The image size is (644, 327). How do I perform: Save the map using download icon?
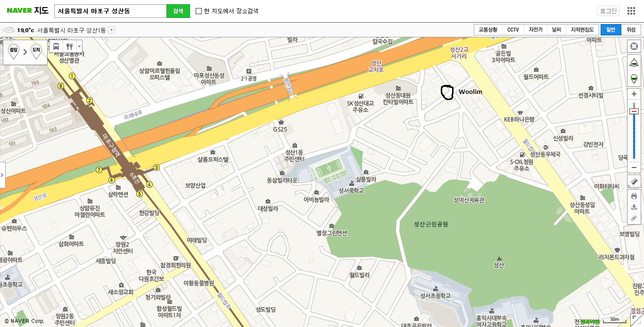[634, 207]
